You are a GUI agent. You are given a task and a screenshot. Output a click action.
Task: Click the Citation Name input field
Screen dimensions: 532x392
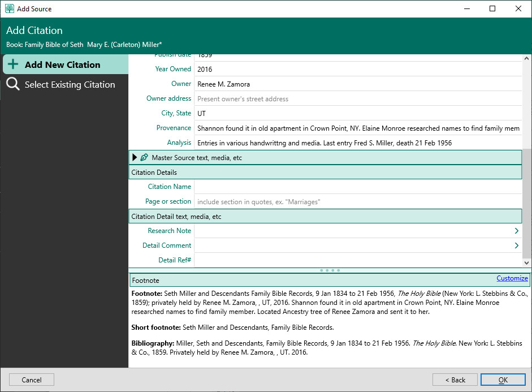[x=357, y=187]
